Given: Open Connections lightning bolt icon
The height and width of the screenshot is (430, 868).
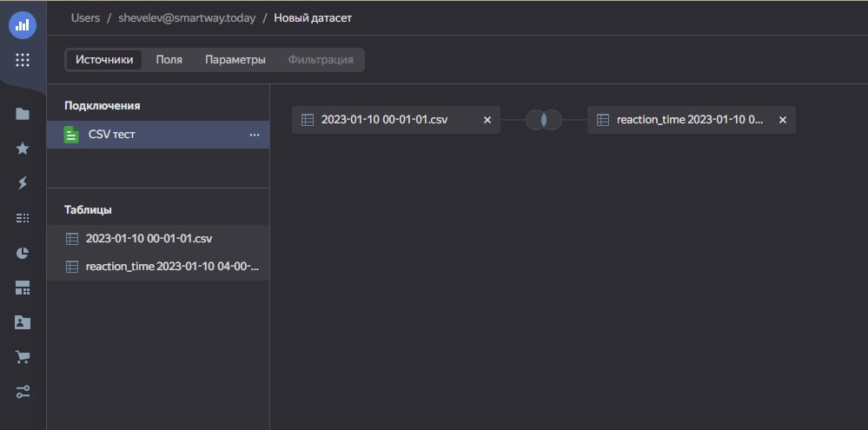Looking at the screenshot, I should (23, 183).
